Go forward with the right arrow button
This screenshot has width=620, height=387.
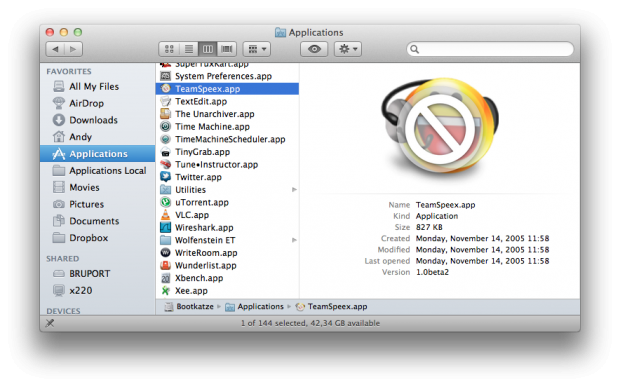74,49
